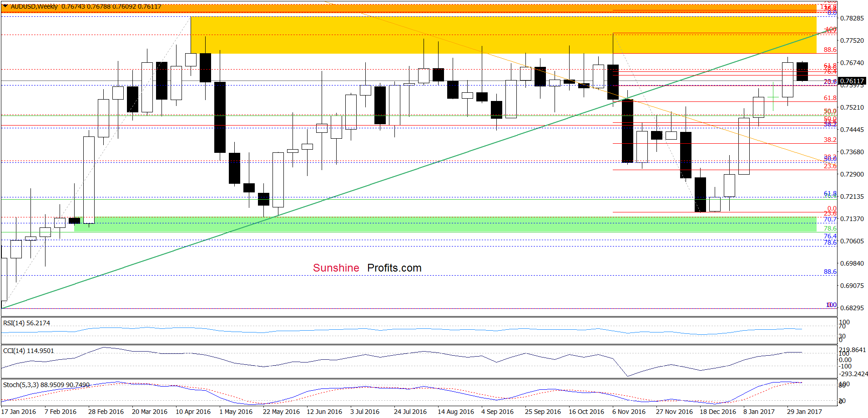Select the green support zone rectangle
Image resolution: width=868 pixels, height=418 pixels.
pyautogui.click(x=445, y=224)
